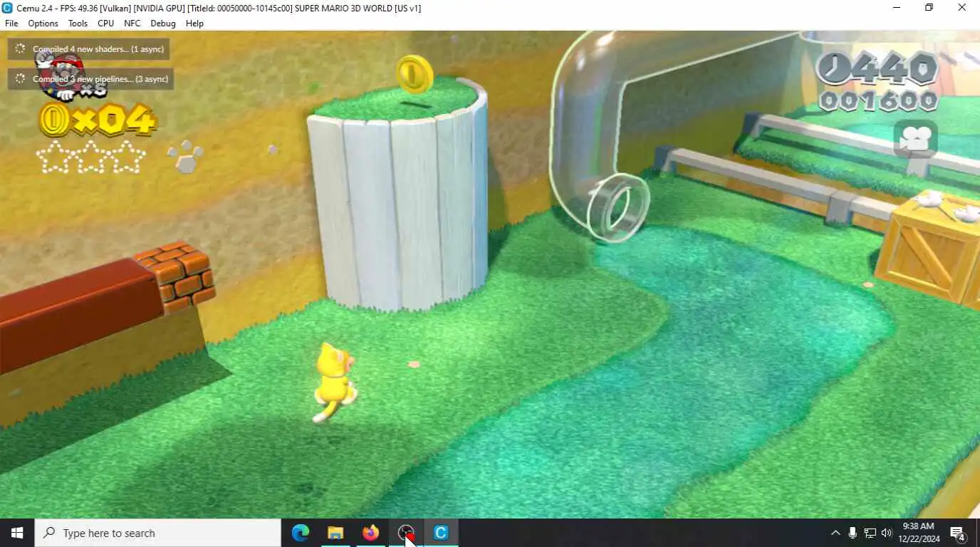Click the gold coin above the tree stump
The image size is (980, 547).
pos(415,74)
